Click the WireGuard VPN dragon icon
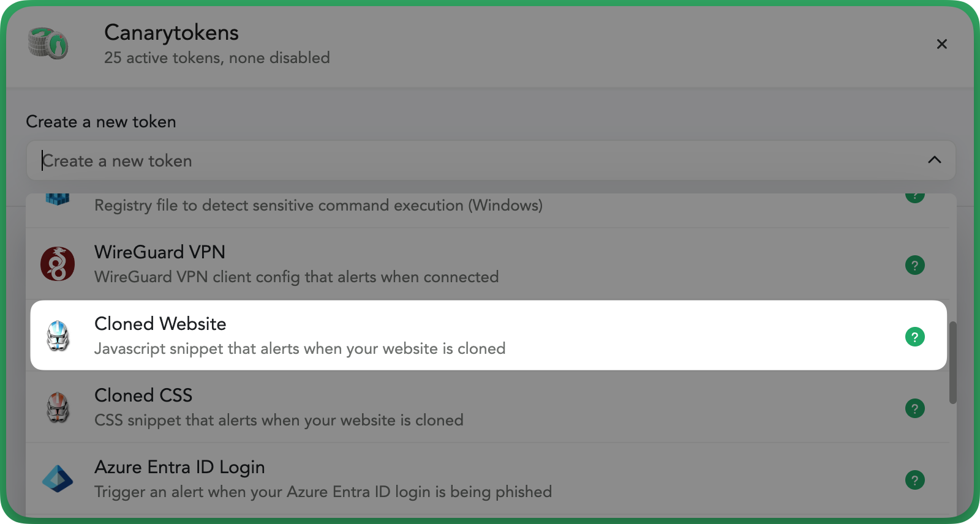Viewport: 980px width, 524px height. coord(58,264)
